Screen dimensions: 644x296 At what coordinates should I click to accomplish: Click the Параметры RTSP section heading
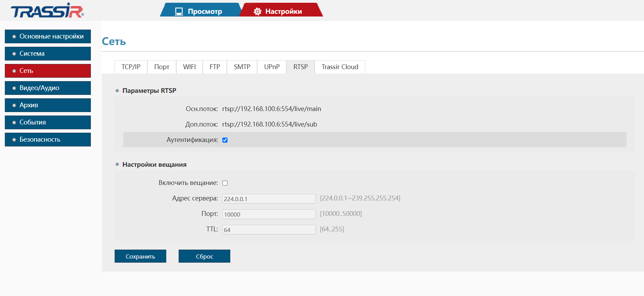pos(149,91)
